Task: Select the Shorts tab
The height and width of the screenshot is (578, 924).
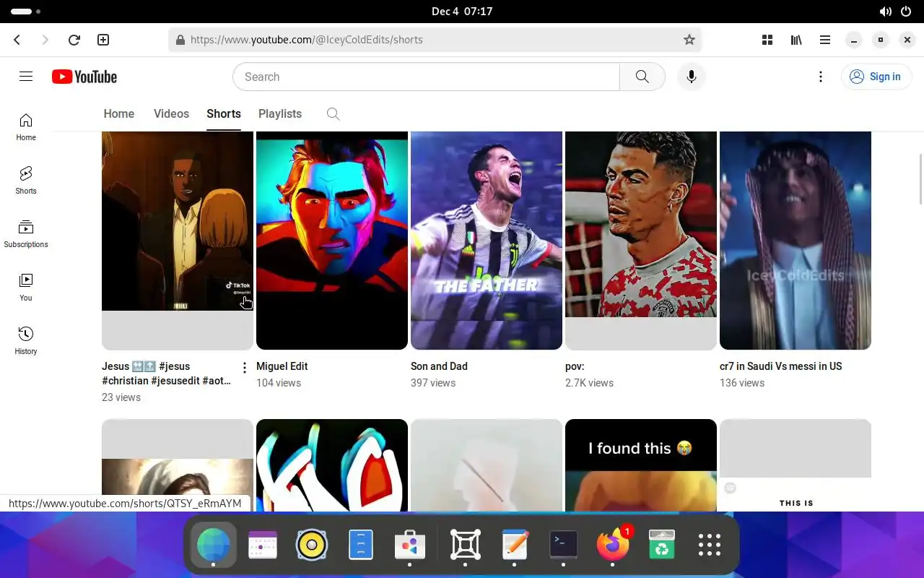Action: pyautogui.click(x=224, y=113)
